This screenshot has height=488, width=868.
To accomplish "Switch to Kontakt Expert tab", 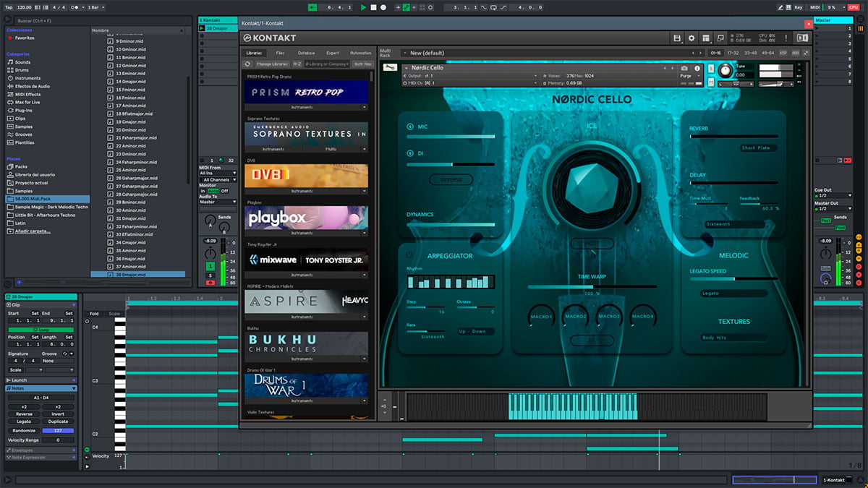I will coord(332,53).
